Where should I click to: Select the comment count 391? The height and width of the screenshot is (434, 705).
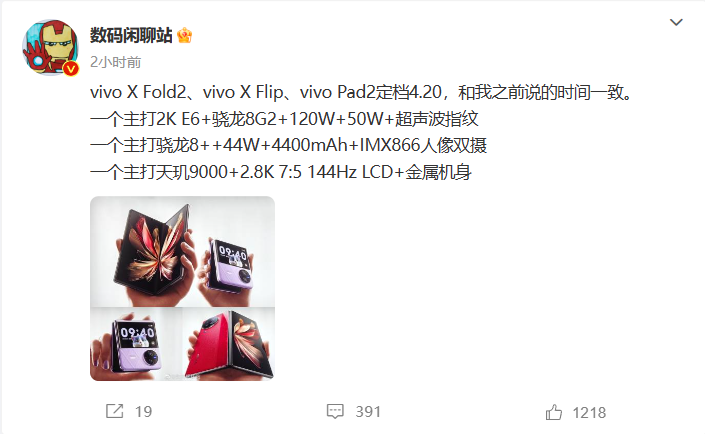tap(368, 412)
